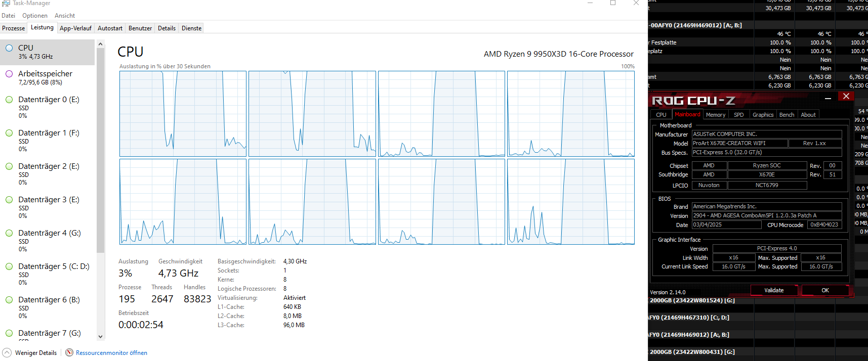This screenshot has height=361, width=868.
Task: Select Datenträger 7 (G:) entry
Action: pos(48,333)
